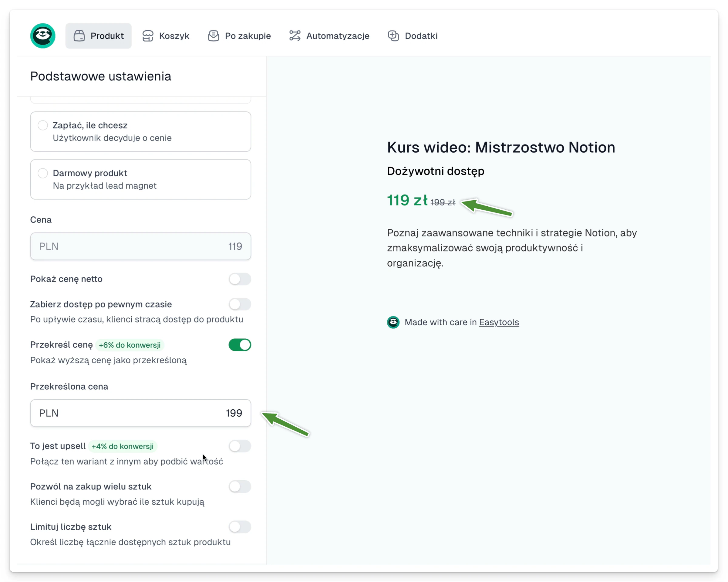Click the Koszyk cart icon

tap(148, 36)
